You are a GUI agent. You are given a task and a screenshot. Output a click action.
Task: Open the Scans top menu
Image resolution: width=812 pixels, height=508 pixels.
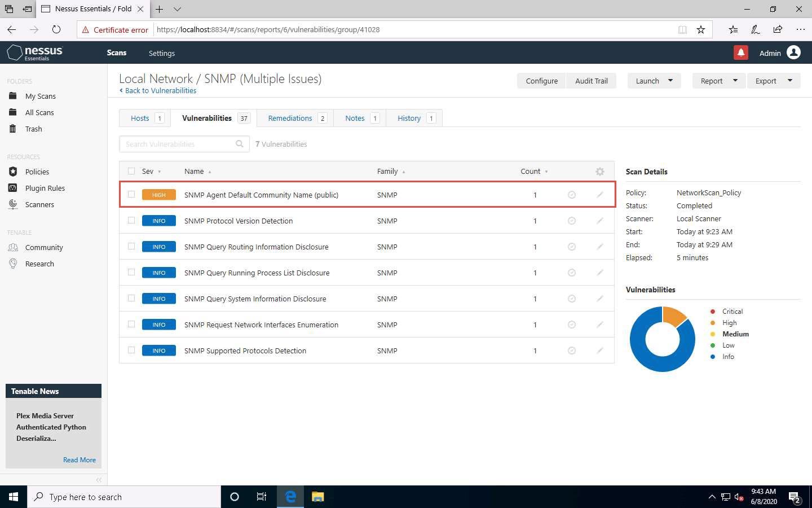click(117, 52)
